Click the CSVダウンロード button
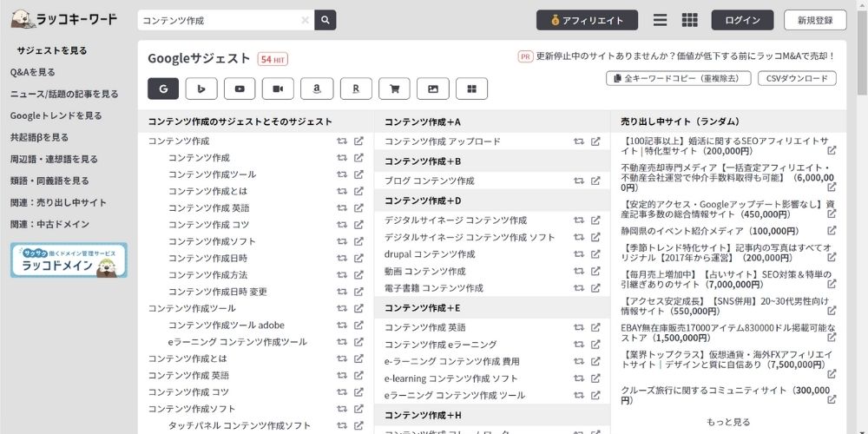868x434 pixels. (x=797, y=79)
